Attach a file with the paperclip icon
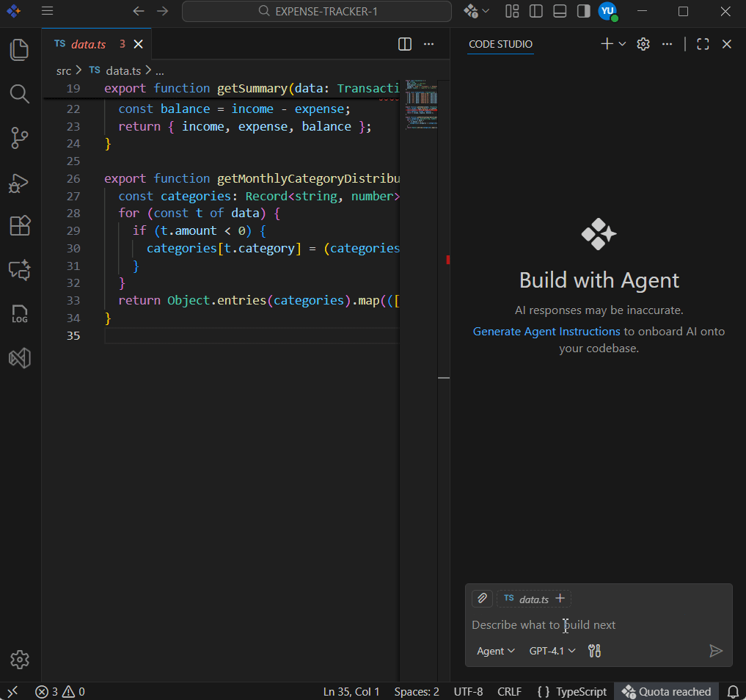746x700 pixels. [482, 598]
